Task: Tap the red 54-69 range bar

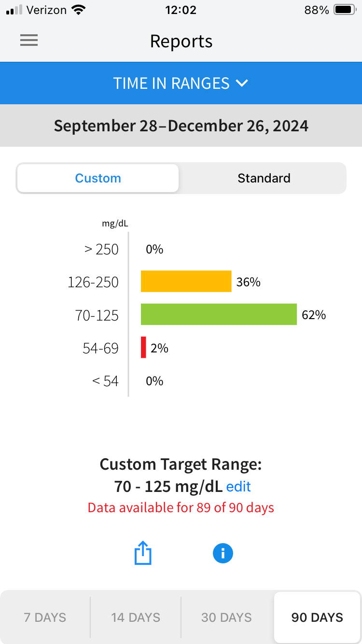Action: coord(143,348)
